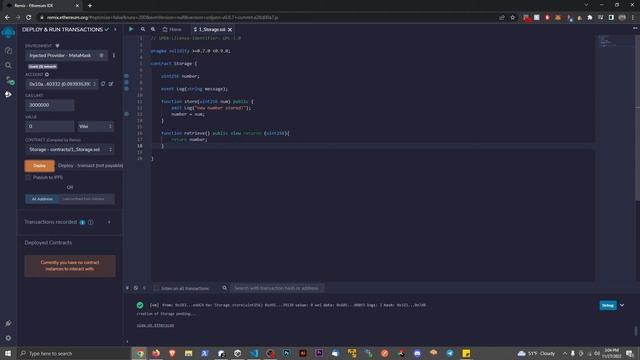Open the share icon in the address bar
640x360 pixels.
coord(502,18)
